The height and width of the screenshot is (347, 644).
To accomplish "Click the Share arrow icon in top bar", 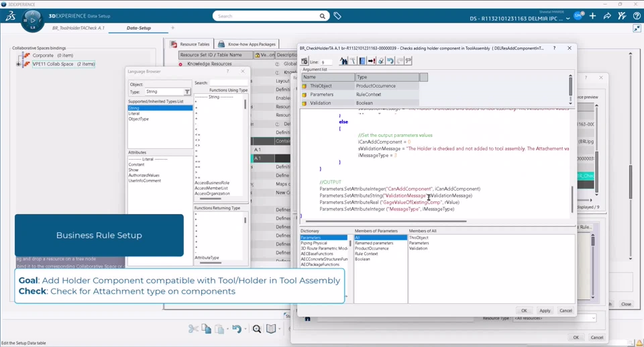I will (x=608, y=15).
